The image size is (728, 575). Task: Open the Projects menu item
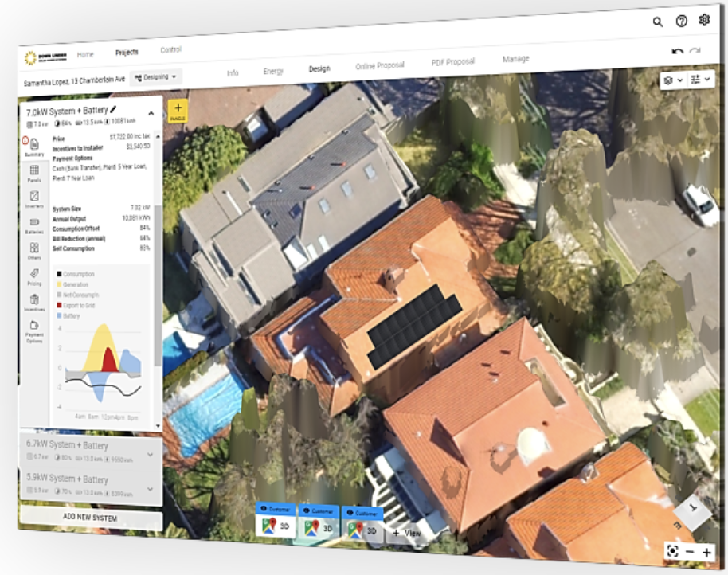127,53
